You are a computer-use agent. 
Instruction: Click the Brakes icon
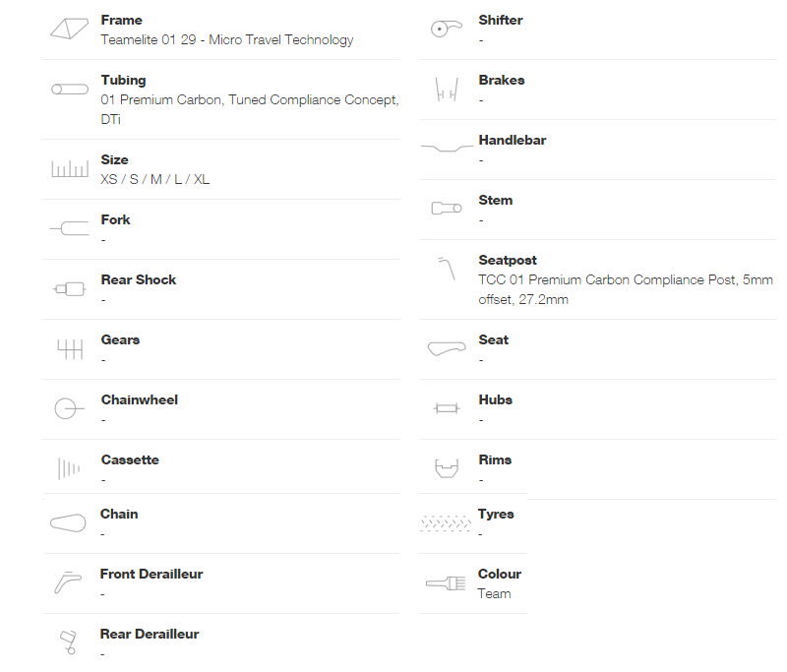[x=447, y=90]
